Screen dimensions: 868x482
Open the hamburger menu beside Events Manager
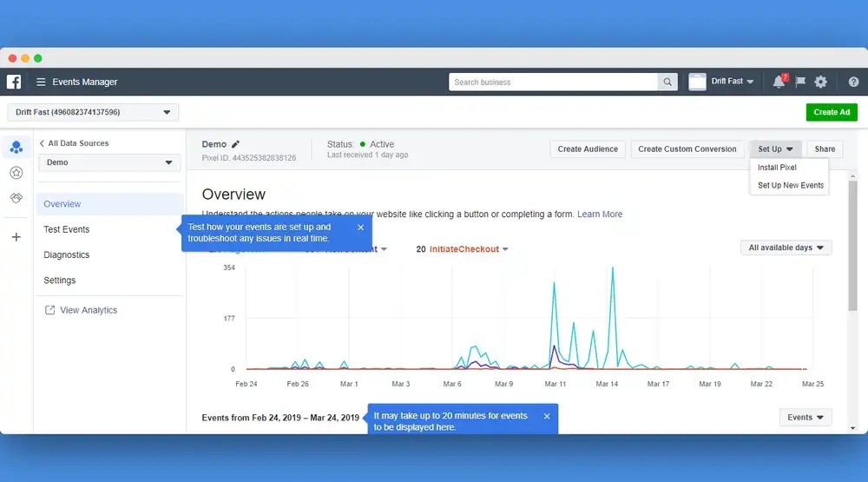pos(41,83)
